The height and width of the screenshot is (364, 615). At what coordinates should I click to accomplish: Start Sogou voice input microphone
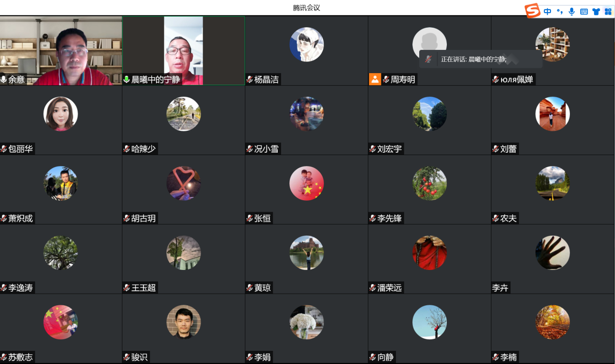(572, 12)
